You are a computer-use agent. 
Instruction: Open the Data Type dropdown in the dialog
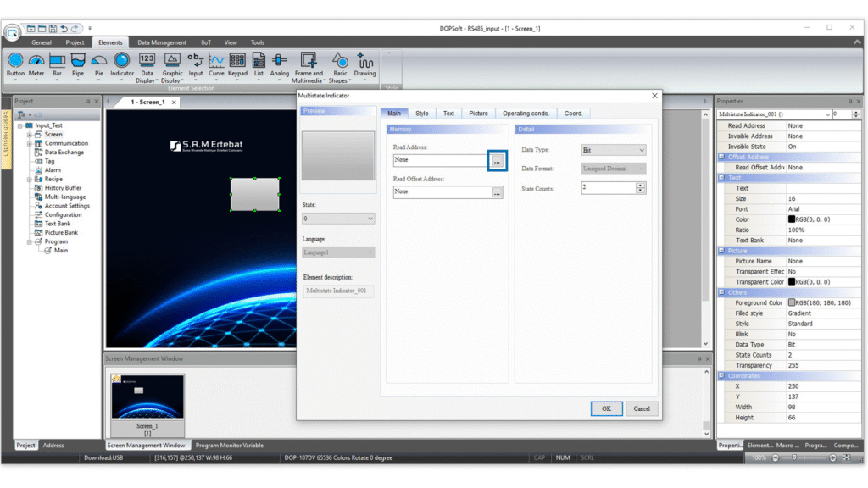click(614, 150)
